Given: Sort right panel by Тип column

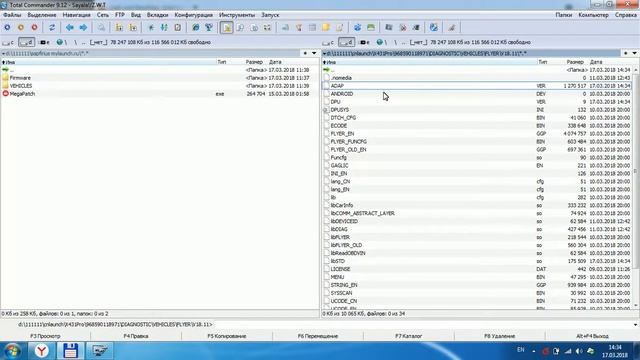Looking at the screenshot, I should [542, 62].
